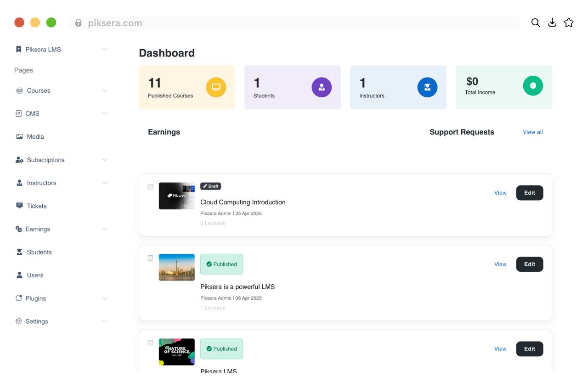Viewport: 588px width, 382px height.
Task: Select checkbox for Piksera is a powerful LMS
Action: (x=150, y=258)
